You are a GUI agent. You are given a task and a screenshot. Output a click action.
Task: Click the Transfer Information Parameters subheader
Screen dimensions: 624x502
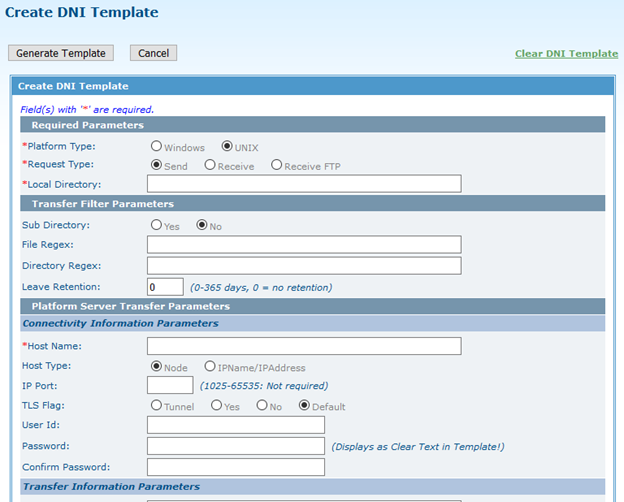coord(313,486)
